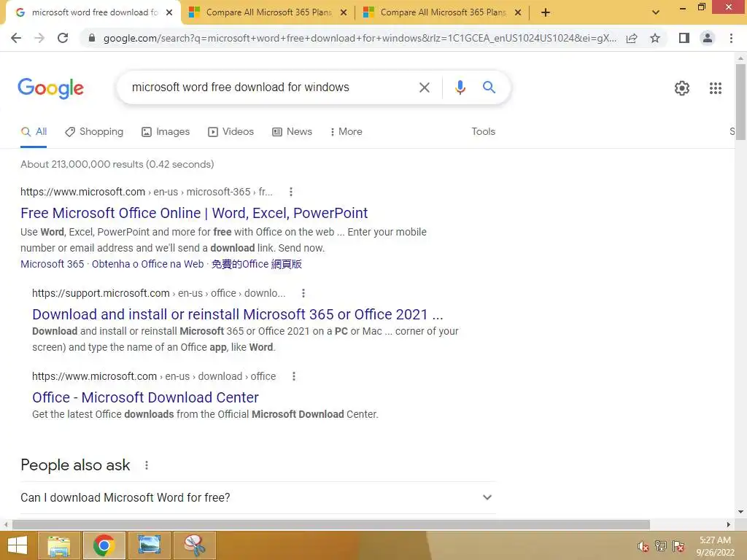Click the Chrome address bar URL
747x560 pixels.
pyautogui.click(x=360, y=38)
